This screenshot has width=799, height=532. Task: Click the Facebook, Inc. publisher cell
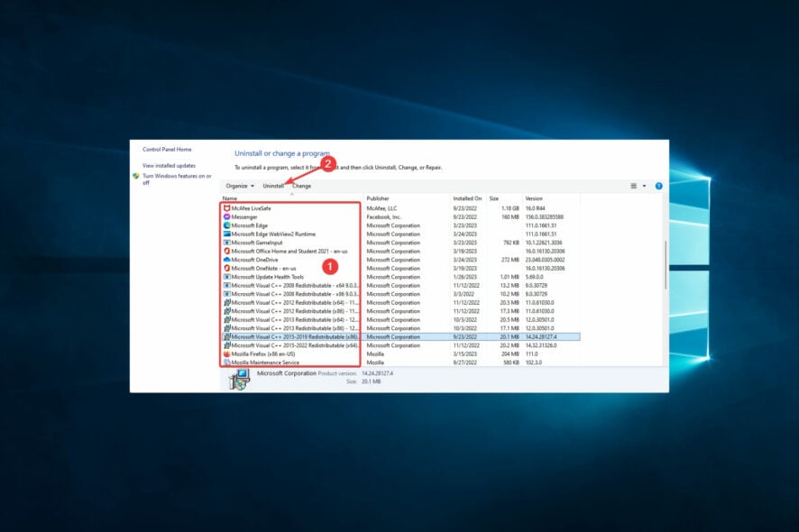point(383,217)
